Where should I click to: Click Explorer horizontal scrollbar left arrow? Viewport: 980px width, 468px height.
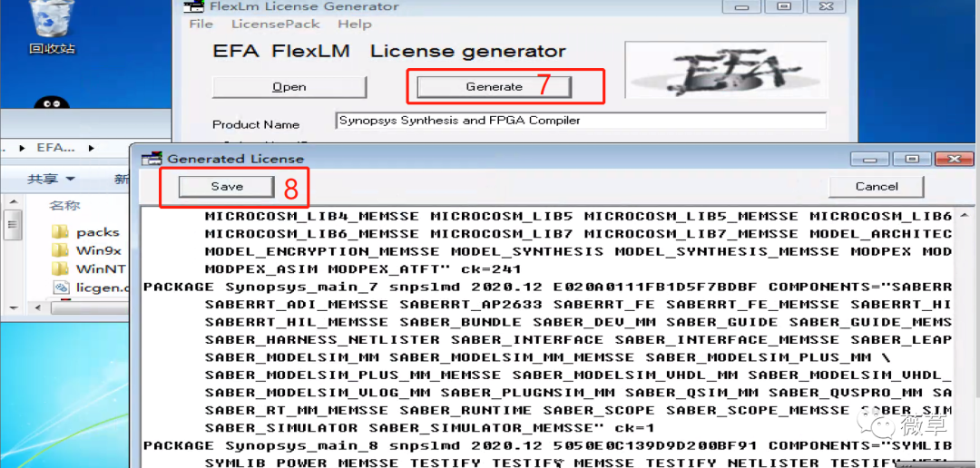coord(39,308)
